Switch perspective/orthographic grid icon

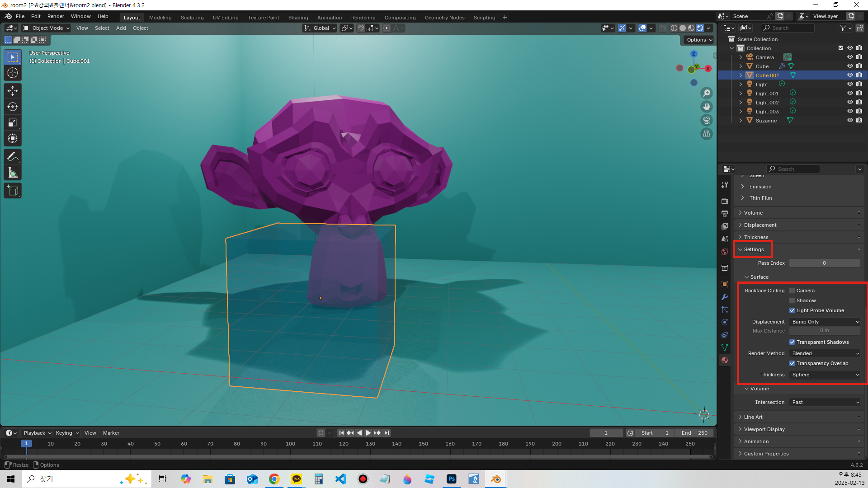pyautogui.click(x=707, y=134)
